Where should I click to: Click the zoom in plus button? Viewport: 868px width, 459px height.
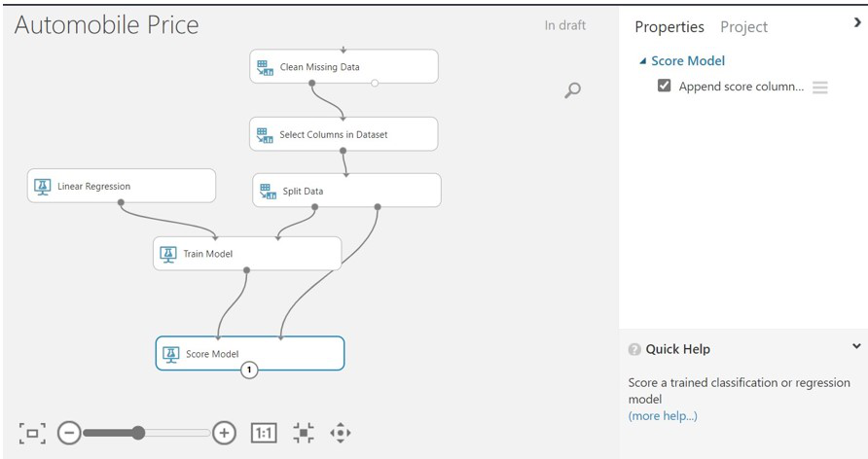click(x=224, y=433)
